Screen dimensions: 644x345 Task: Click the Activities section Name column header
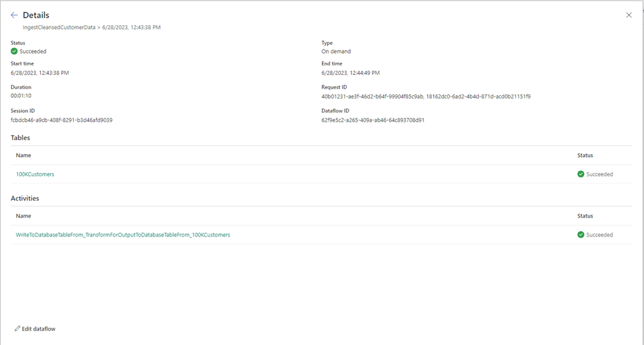click(x=23, y=216)
